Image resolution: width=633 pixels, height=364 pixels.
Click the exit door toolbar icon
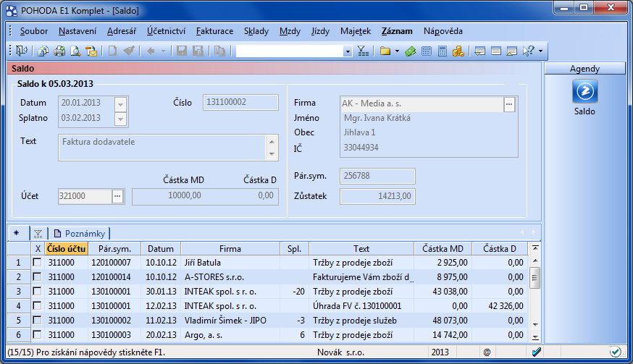coord(22,51)
